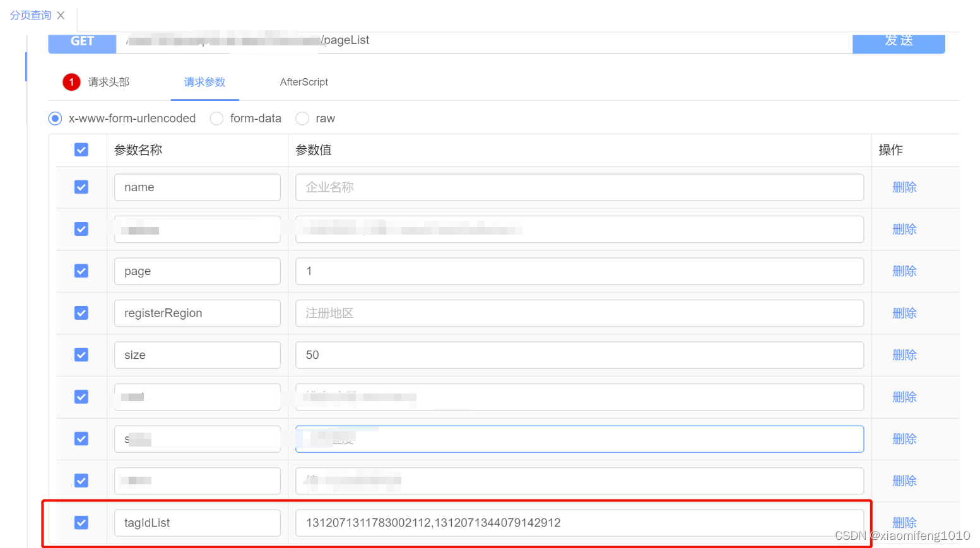Uncheck the tagIdList parameter row checkbox
980x548 pixels.
click(81, 522)
